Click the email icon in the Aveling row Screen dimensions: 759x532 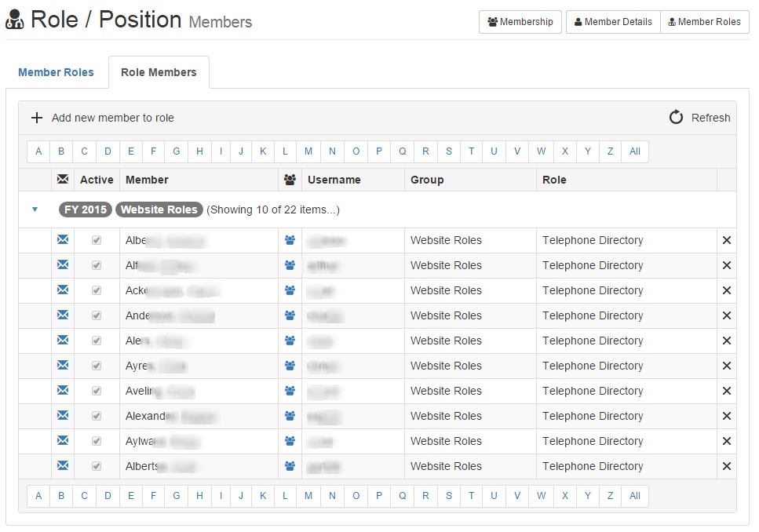click(x=63, y=391)
